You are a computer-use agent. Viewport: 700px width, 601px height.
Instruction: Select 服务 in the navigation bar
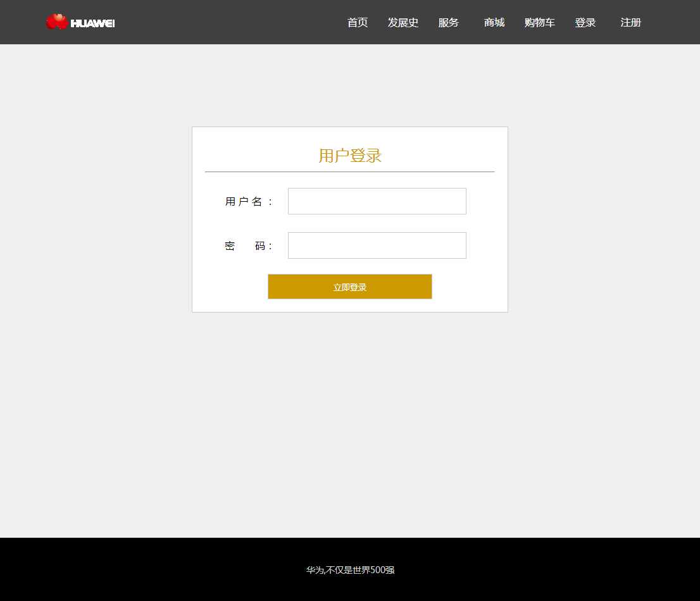449,23
